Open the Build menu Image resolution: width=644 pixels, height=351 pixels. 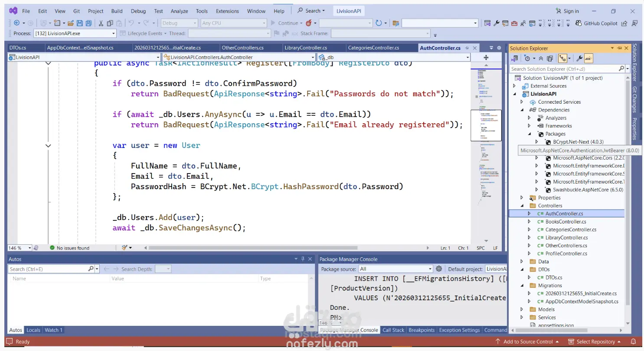pyautogui.click(x=117, y=11)
